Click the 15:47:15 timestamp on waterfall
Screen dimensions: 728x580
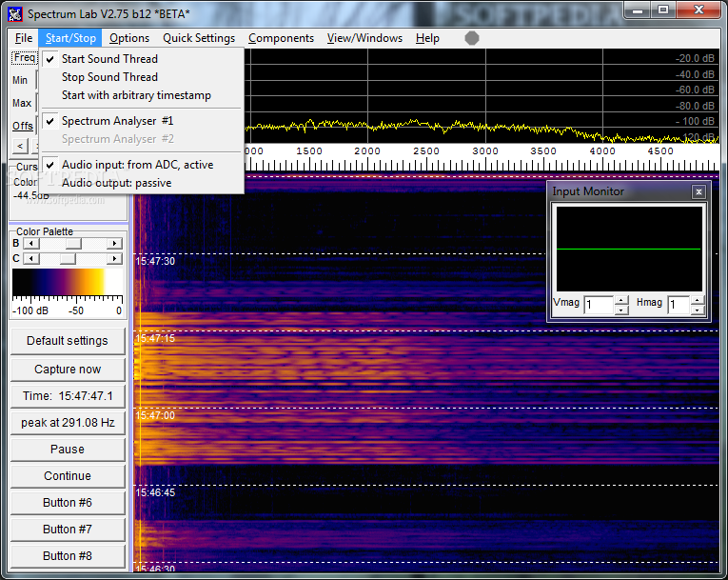click(155, 338)
